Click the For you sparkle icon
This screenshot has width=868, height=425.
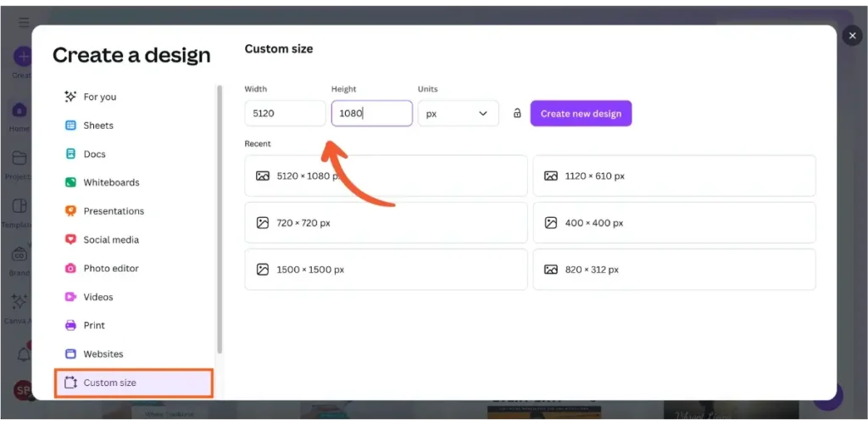coord(71,97)
